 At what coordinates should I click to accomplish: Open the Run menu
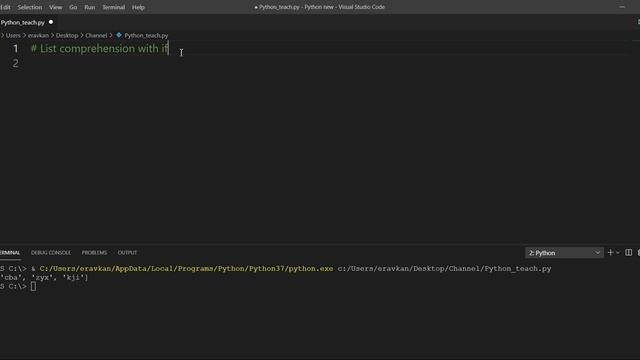click(x=89, y=7)
